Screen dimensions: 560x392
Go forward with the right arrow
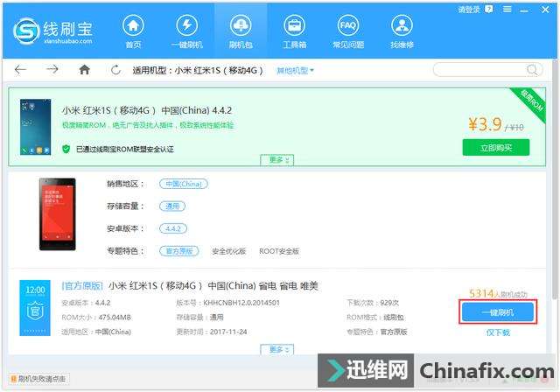tap(52, 69)
